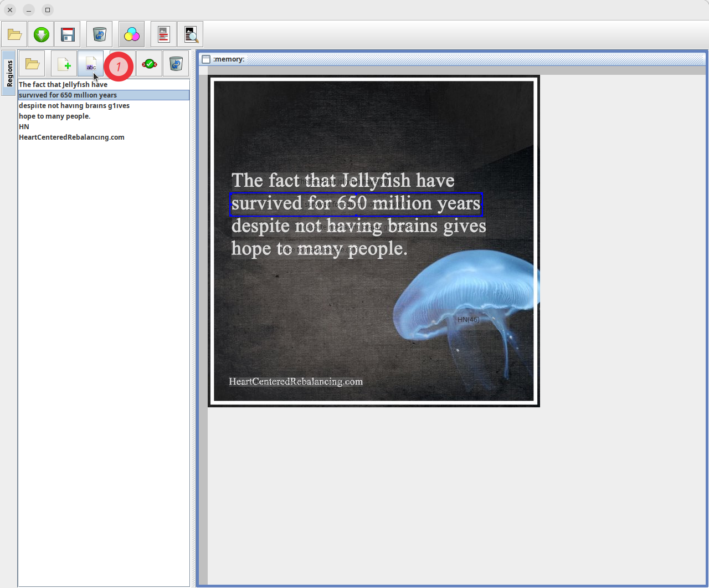Select list row 'HeartCenteredRebalancıng.com'
The height and width of the screenshot is (588, 709).
coord(104,137)
